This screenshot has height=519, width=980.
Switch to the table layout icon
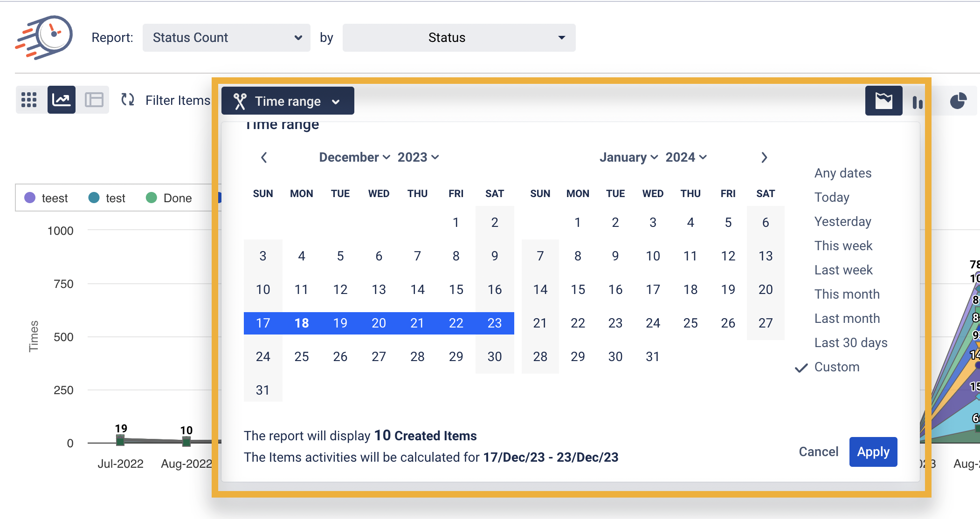coord(94,100)
